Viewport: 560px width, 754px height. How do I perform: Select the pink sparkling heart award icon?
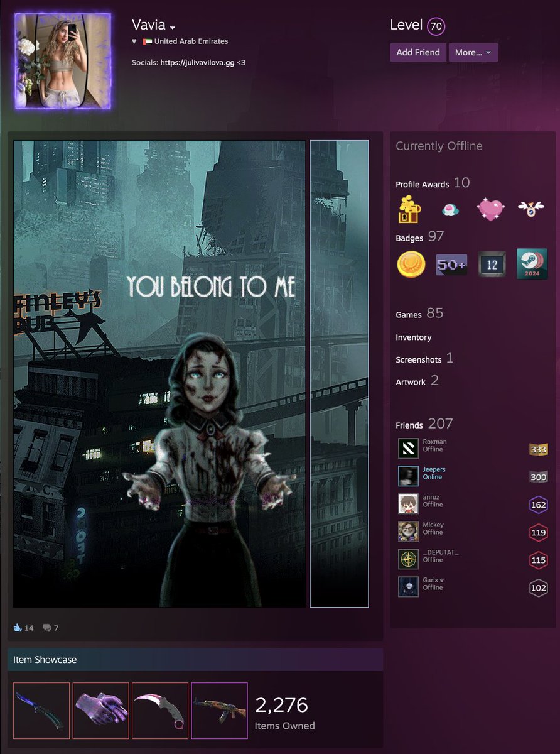pos(491,209)
